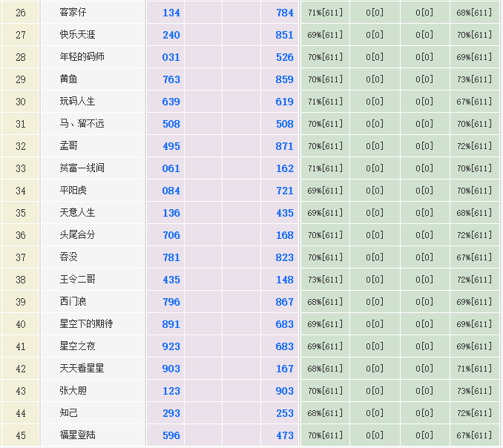Select the 71%[611] cell in row 42
This screenshot has width=503, height=448.
click(x=474, y=369)
